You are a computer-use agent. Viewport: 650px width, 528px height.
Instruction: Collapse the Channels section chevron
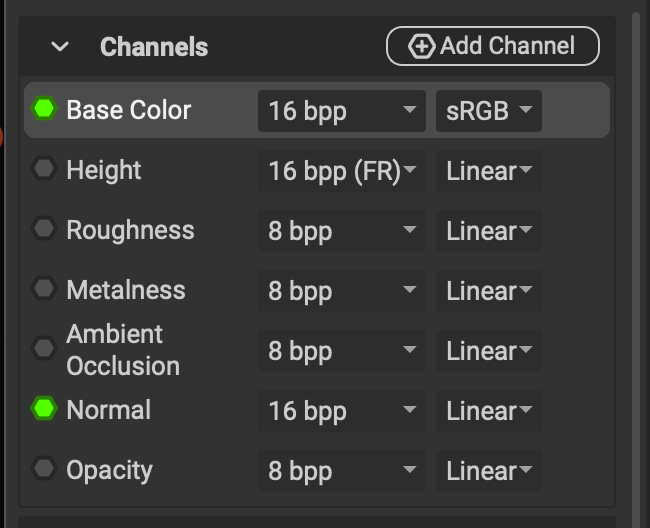pos(61,47)
